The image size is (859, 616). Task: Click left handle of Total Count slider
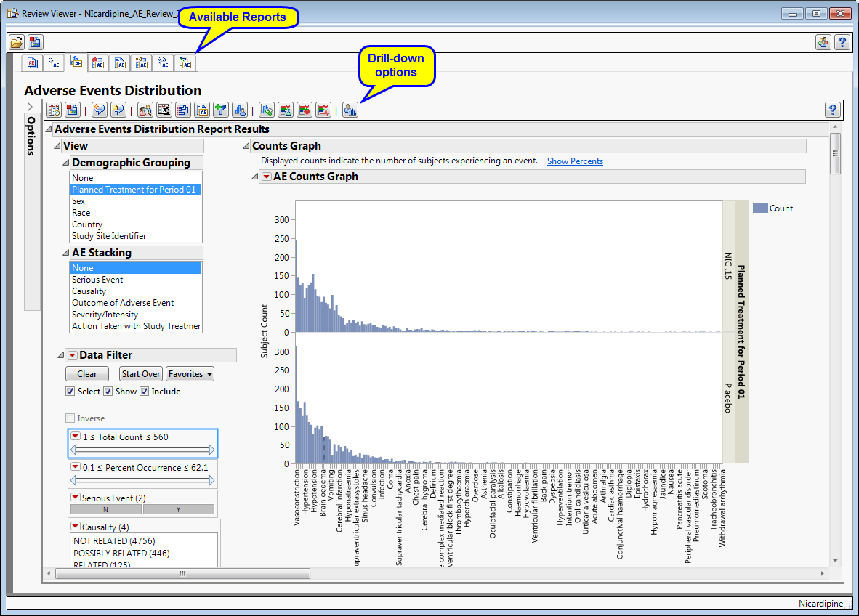73,450
